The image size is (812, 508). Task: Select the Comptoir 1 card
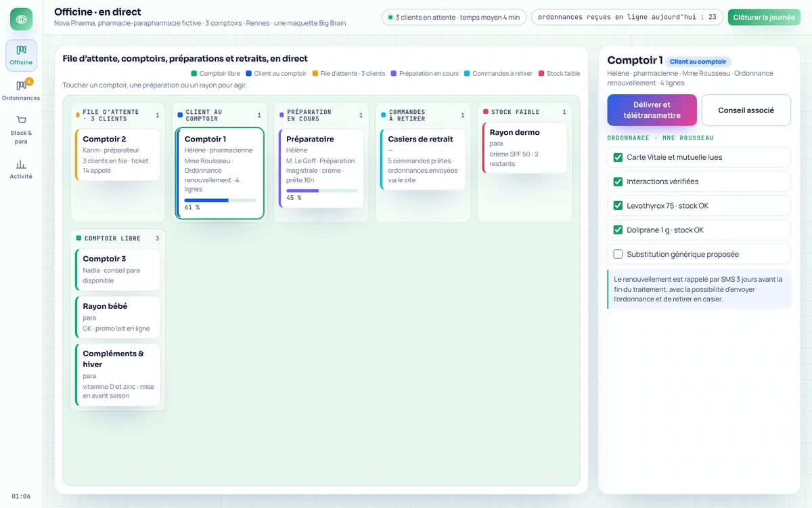[x=220, y=173]
